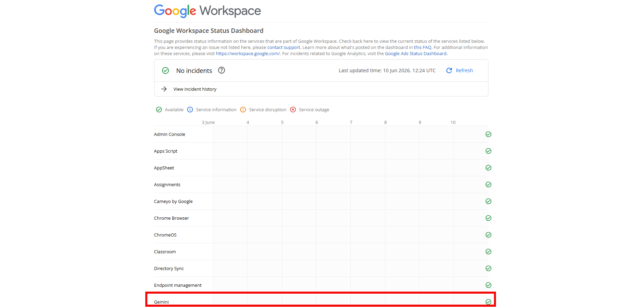
Task: Click the Admin Console available status icon
Action: [x=488, y=134]
